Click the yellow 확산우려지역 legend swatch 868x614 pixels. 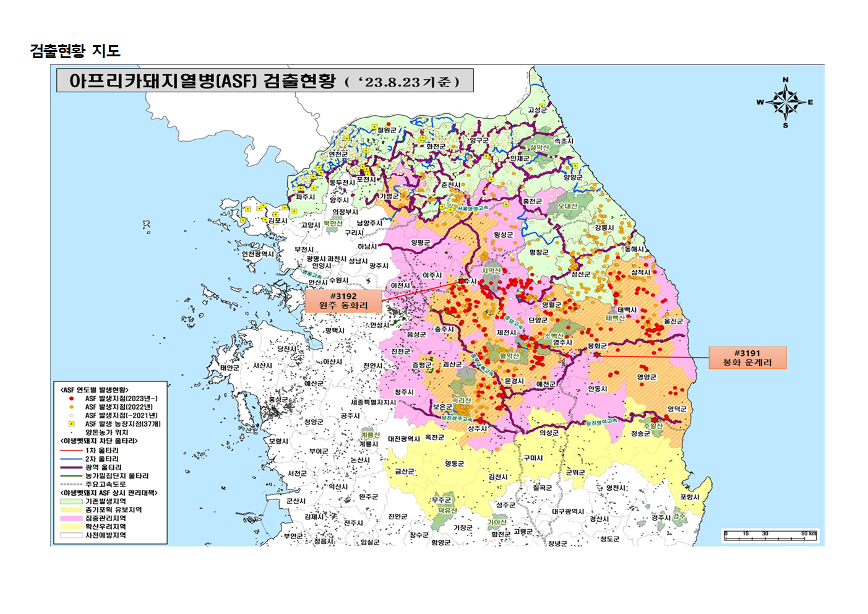point(71,527)
